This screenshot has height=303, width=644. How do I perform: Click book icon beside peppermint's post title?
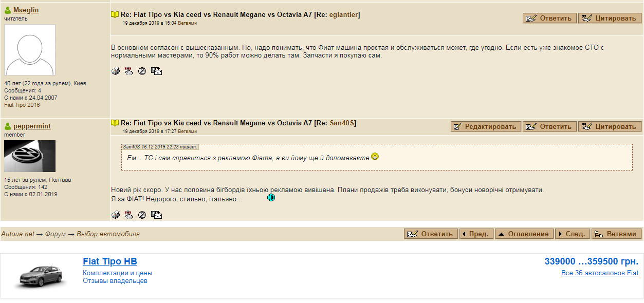click(115, 123)
